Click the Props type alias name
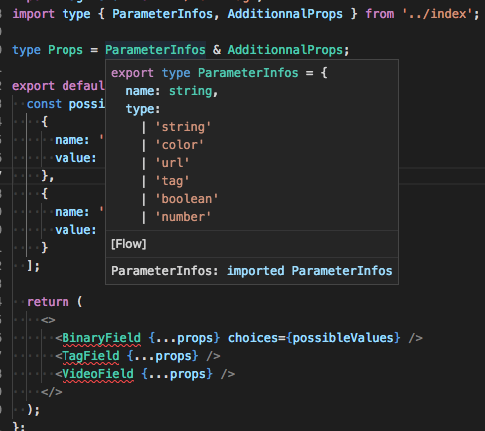This screenshot has width=485, height=431. pos(65,50)
